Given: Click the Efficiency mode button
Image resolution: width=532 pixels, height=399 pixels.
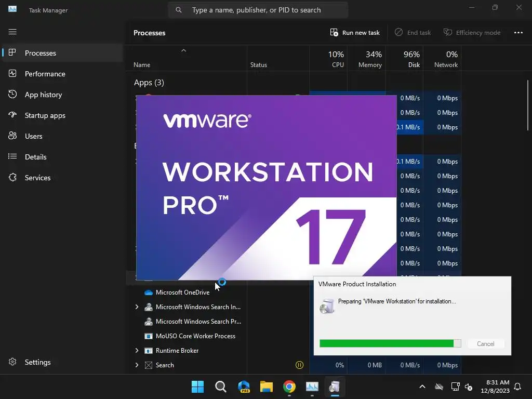Looking at the screenshot, I should tap(472, 33).
